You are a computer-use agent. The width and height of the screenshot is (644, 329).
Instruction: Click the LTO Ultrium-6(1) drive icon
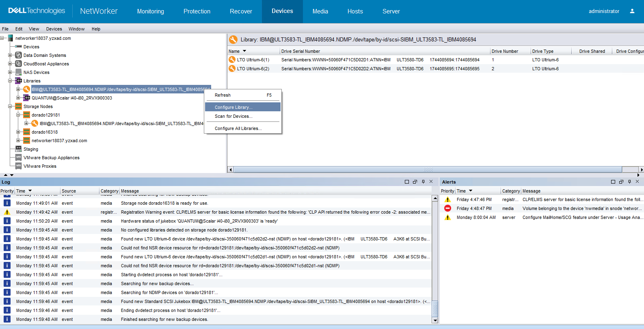(x=232, y=60)
